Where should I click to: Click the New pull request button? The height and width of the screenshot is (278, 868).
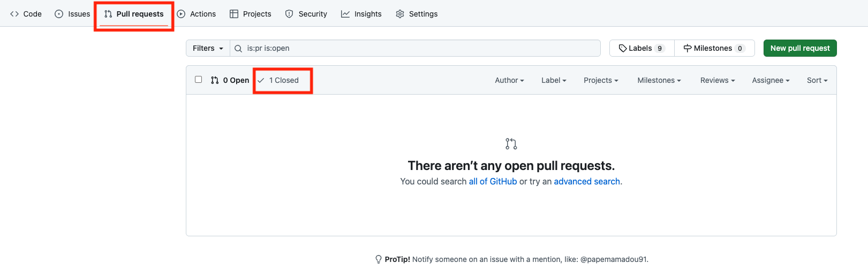click(800, 48)
